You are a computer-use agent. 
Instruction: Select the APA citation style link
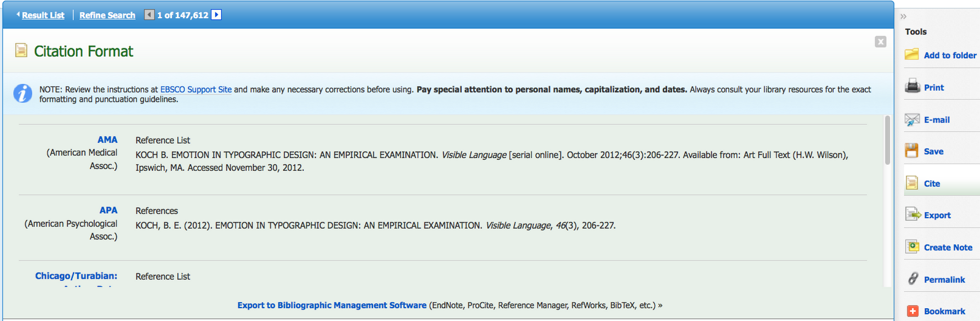(x=108, y=210)
